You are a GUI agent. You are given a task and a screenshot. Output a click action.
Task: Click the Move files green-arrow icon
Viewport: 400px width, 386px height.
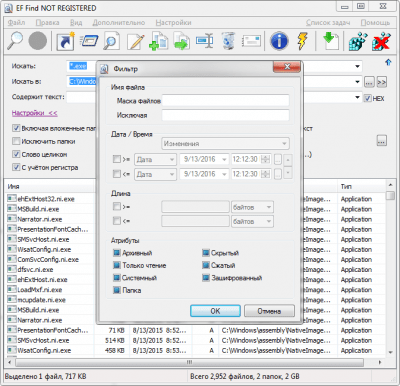point(181,41)
